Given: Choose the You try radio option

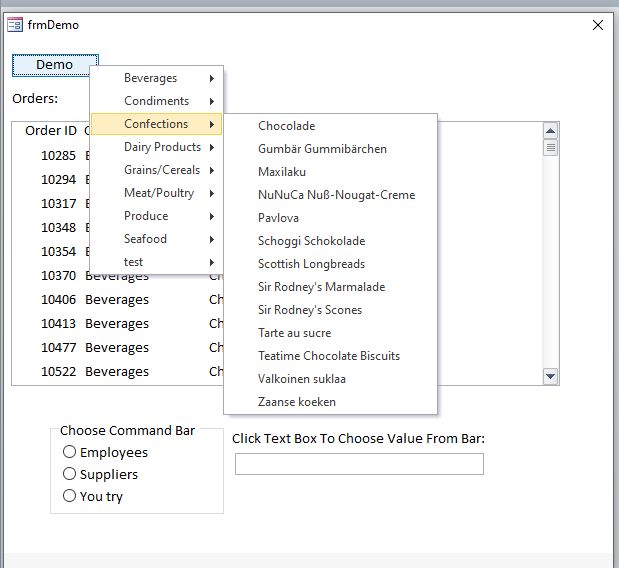Looking at the screenshot, I should 70,496.
